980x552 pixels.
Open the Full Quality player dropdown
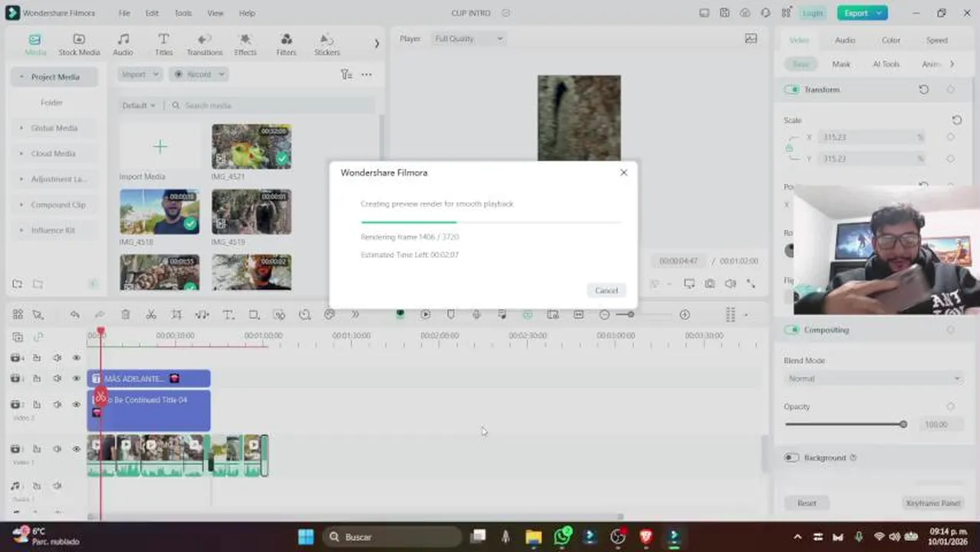[469, 38]
